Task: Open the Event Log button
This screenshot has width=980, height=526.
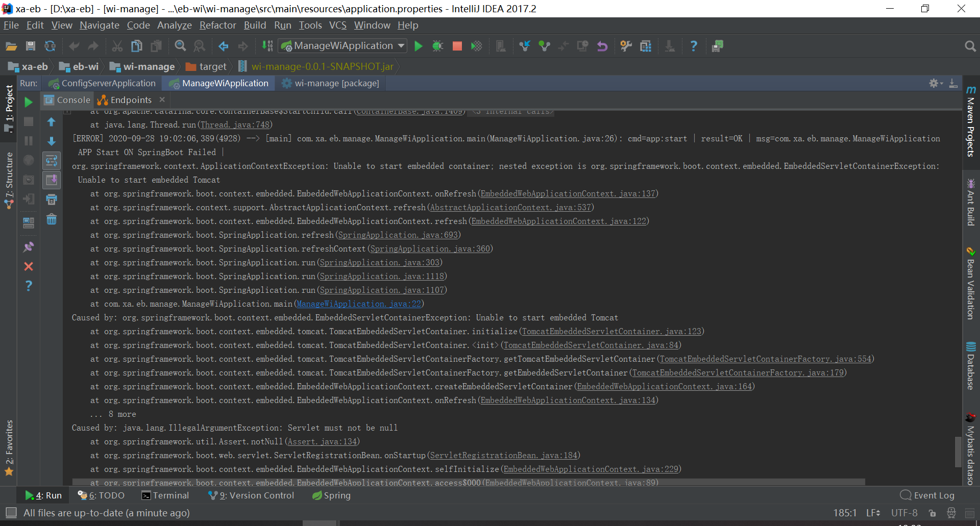Action: click(x=927, y=495)
